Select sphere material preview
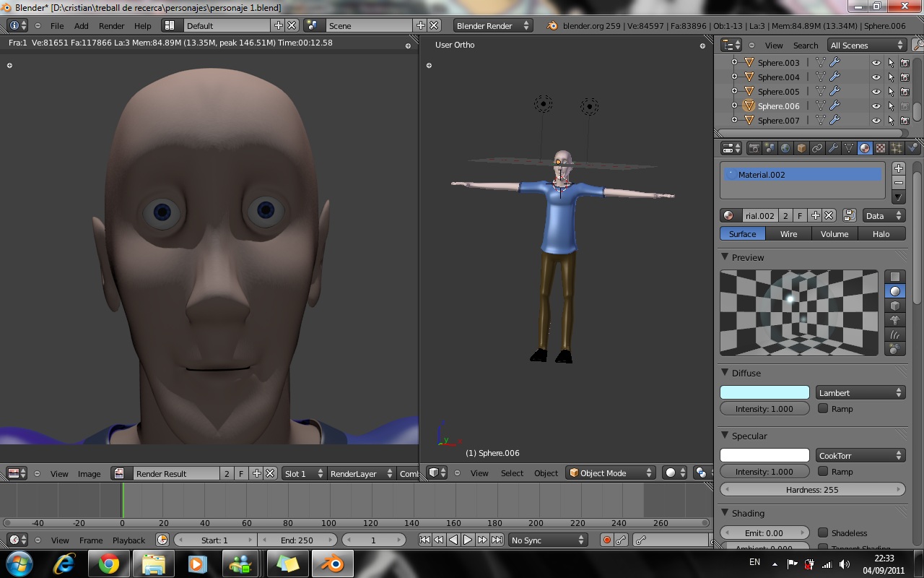 point(895,291)
